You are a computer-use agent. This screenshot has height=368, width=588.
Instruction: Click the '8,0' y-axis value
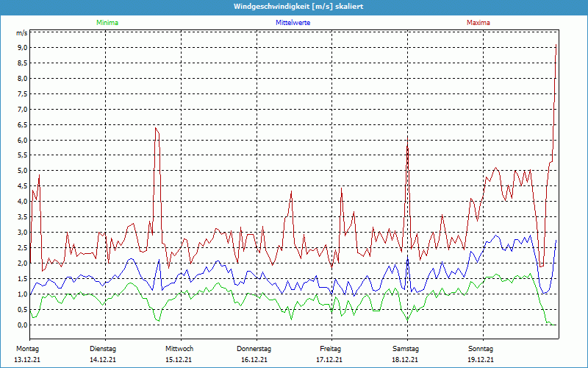pyautogui.click(x=22, y=79)
